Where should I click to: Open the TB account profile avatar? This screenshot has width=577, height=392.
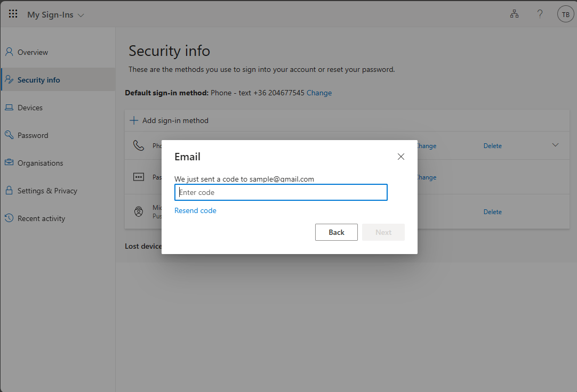pyautogui.click(x=565, y=14)
